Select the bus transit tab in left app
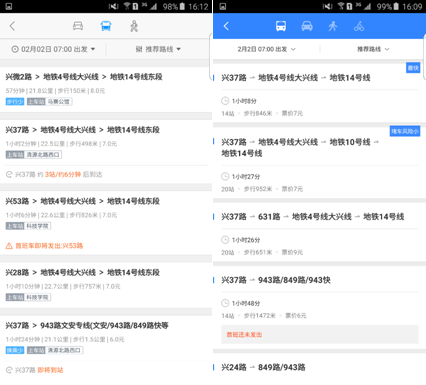 click(x=106, y=26)
